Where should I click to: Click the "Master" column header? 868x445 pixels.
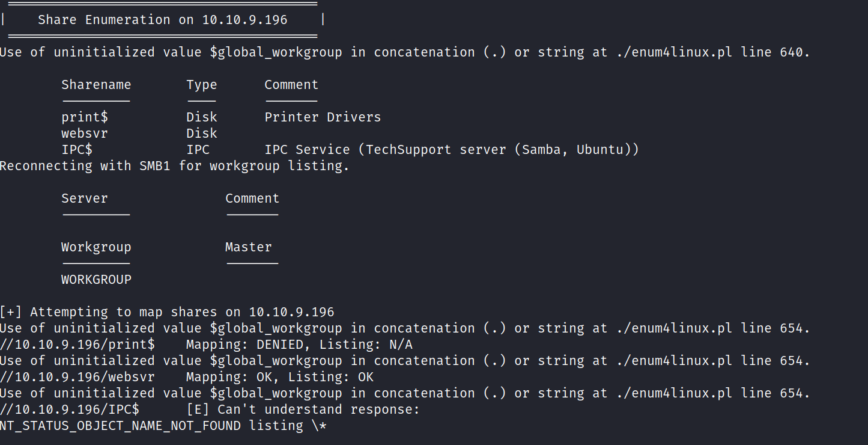click(x=248, y=247)
